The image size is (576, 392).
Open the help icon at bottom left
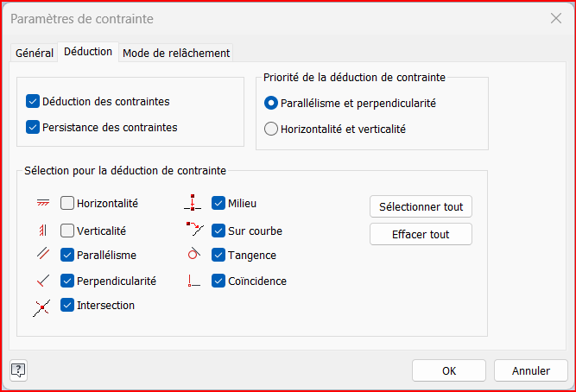click(18, 370)
